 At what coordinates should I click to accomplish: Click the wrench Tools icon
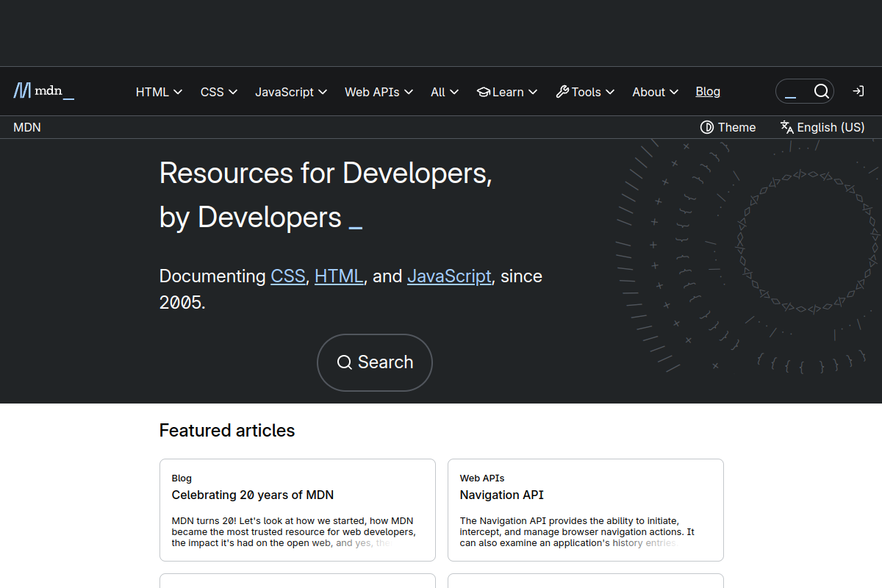562,92
